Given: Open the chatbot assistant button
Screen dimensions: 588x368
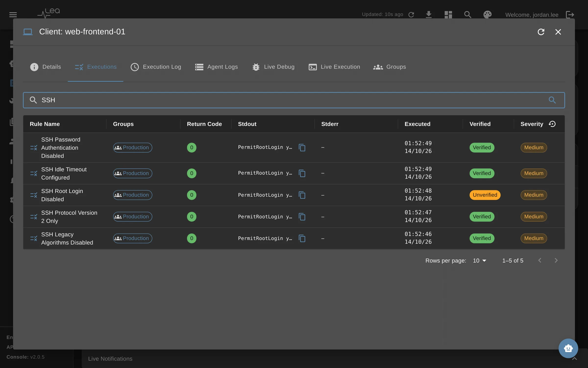Looking at the screenshot, I should (x=568, y=348).
